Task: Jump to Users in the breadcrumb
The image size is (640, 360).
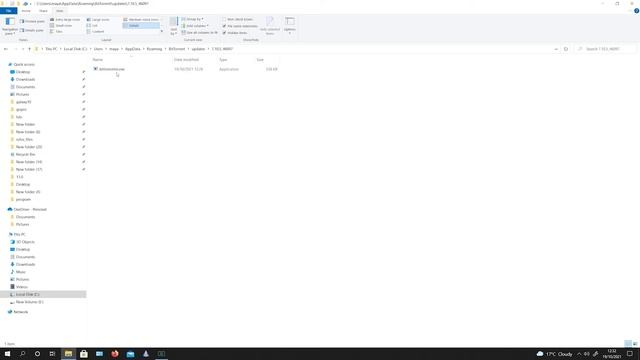Action: pos(98,49)
